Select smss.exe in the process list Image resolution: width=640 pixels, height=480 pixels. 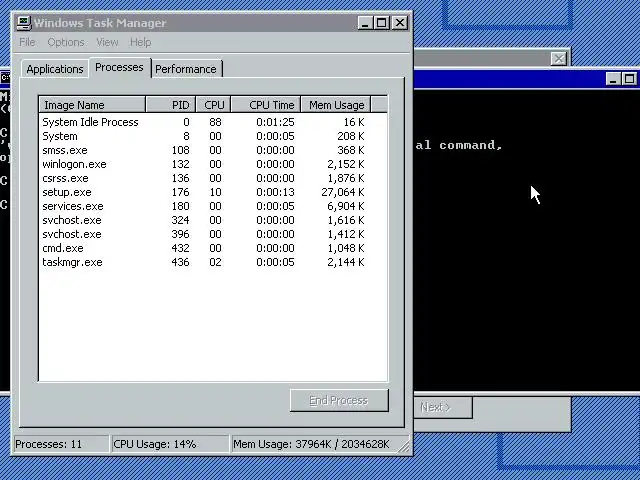65,150
